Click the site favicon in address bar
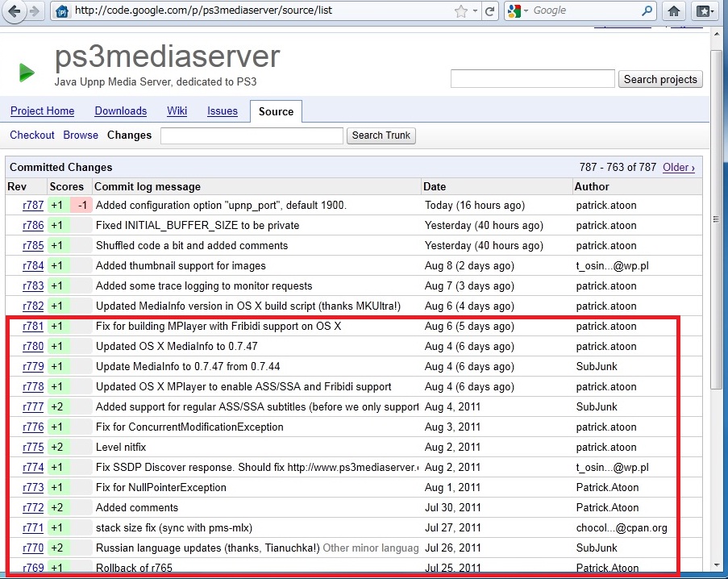This screenshot has height=579, width=728. [62, 11]
